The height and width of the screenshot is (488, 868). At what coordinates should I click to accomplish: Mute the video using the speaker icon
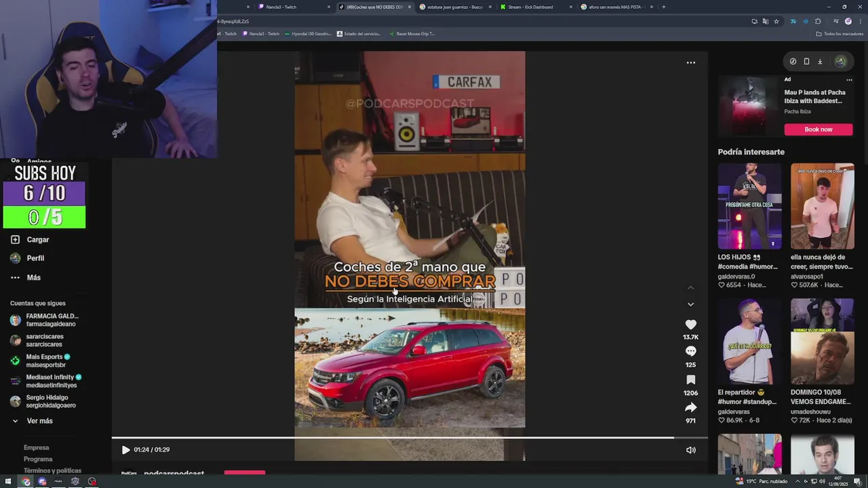click(690, 449)
